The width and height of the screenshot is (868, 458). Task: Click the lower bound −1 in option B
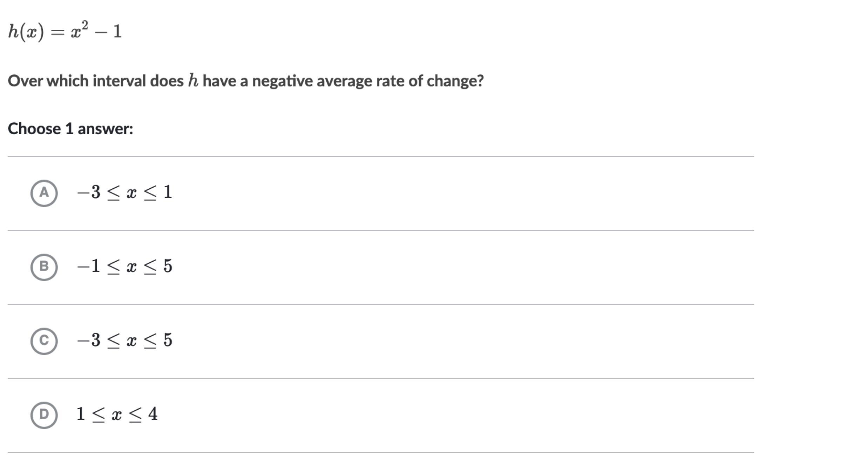click(89, 266)
